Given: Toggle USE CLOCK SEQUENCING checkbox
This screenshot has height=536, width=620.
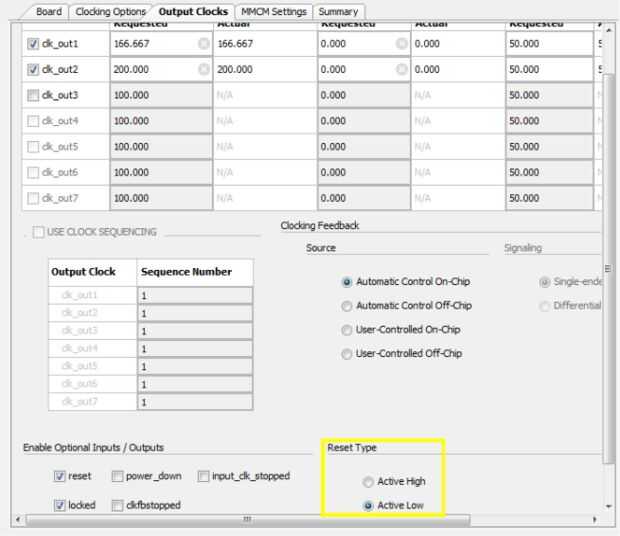Looking at the screenshot, I should pyautogui.click(x=38, y=232).
